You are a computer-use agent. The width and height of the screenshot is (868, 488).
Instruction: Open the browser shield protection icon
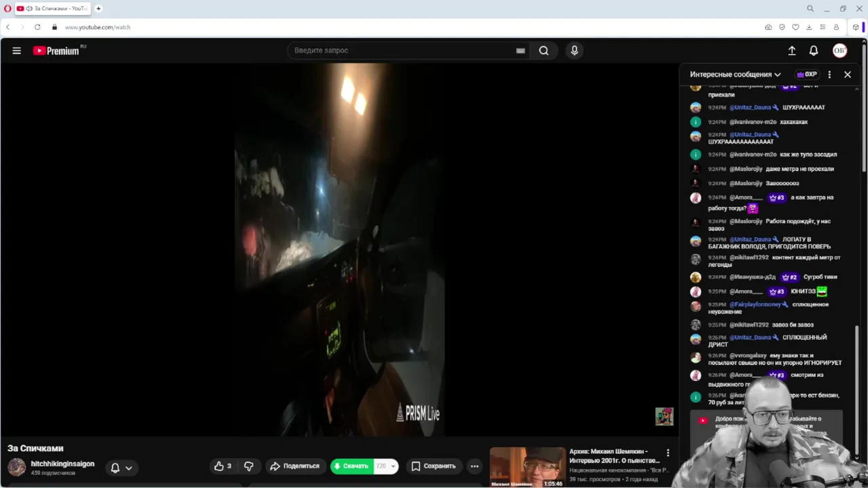782,27
